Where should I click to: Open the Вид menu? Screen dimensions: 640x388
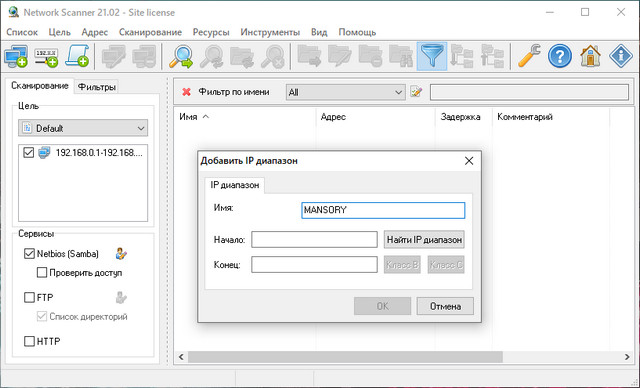tap(319, 32)
